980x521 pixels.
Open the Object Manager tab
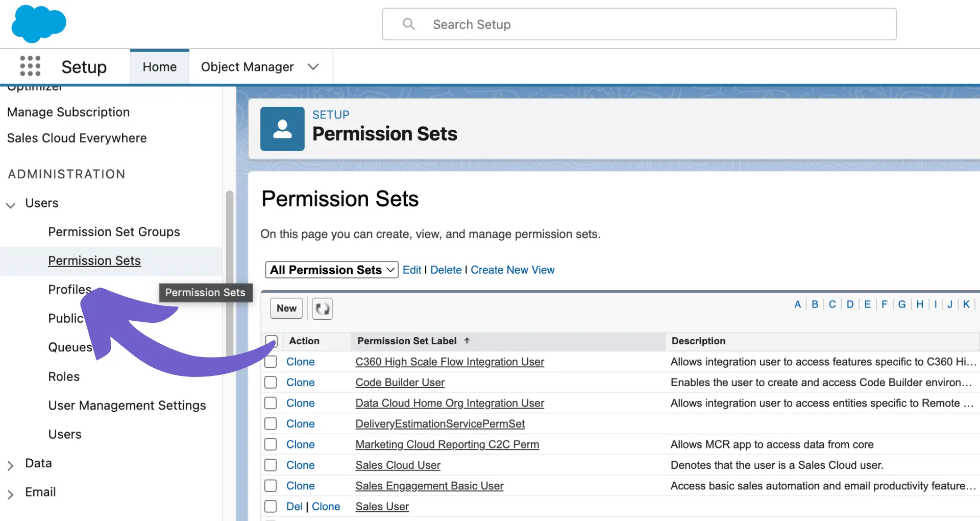click(x=248, y=67)
